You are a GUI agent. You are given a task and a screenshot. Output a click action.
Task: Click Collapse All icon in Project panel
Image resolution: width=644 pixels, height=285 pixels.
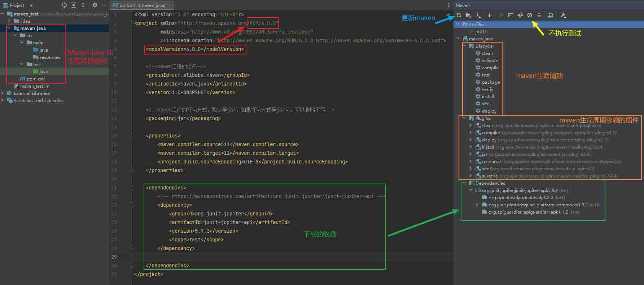click(x=83, y=5)
